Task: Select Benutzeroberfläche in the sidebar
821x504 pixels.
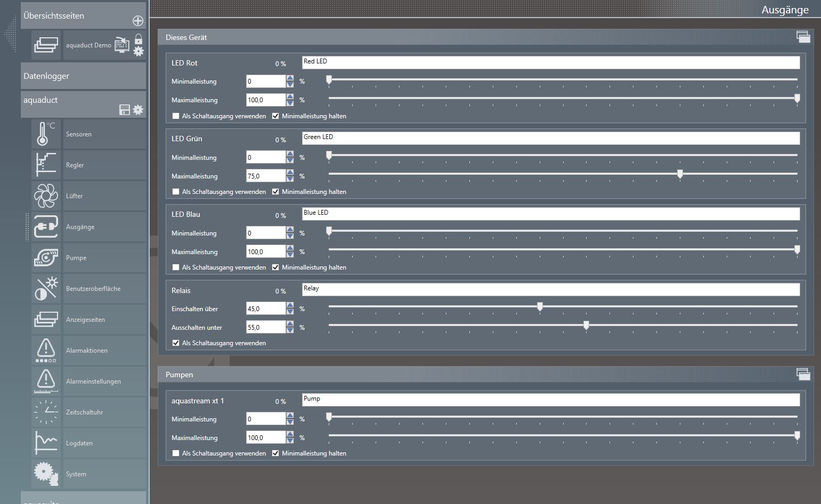Action: (93, 289)
